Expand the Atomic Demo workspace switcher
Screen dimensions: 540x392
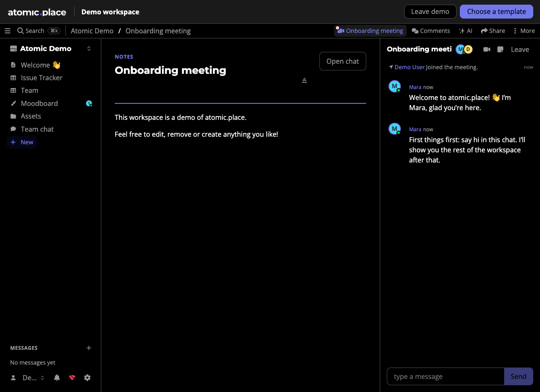(89, 49)
